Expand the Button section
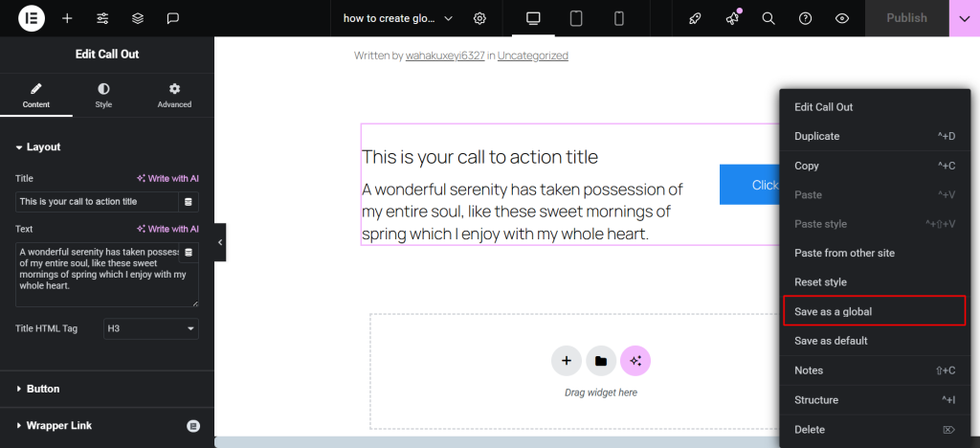Viewport: 980px width, 448px height. pos(43,389)
